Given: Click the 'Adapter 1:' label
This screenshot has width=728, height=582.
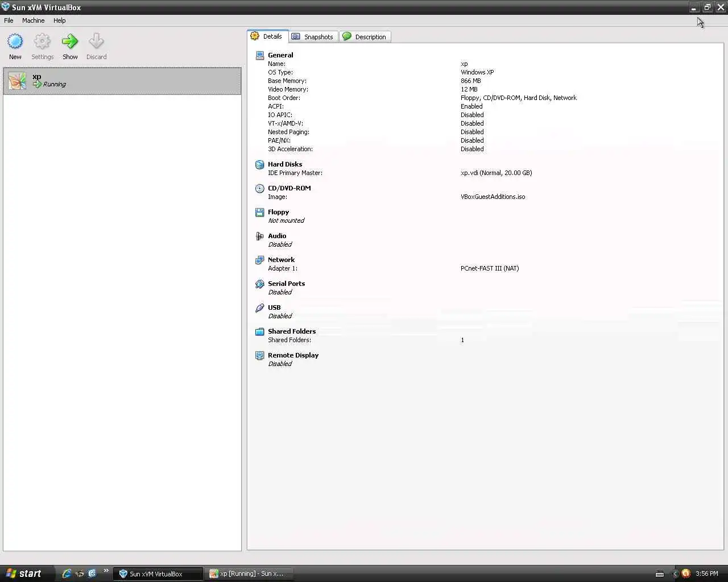Looking at the screenshot, I should [x=283, y=268].
